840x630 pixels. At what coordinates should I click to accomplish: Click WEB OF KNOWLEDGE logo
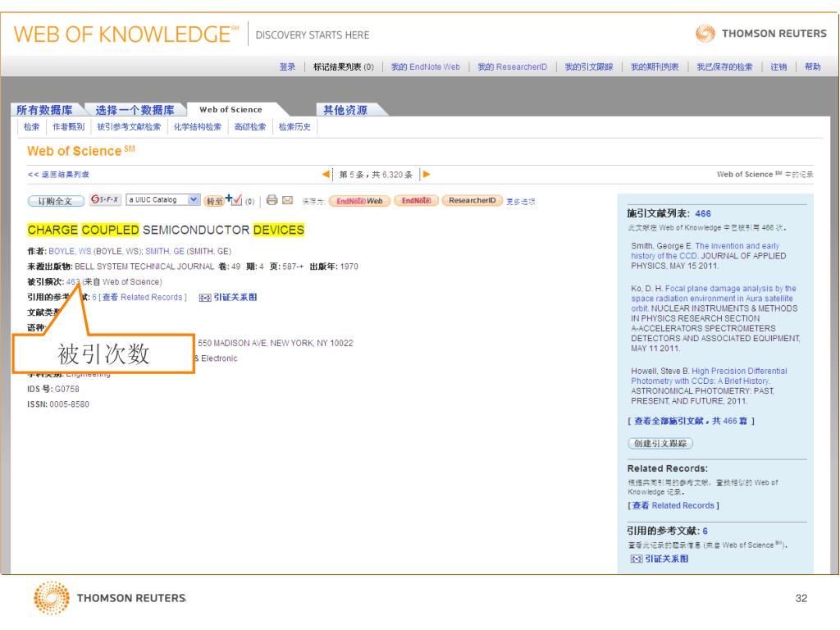126,34
